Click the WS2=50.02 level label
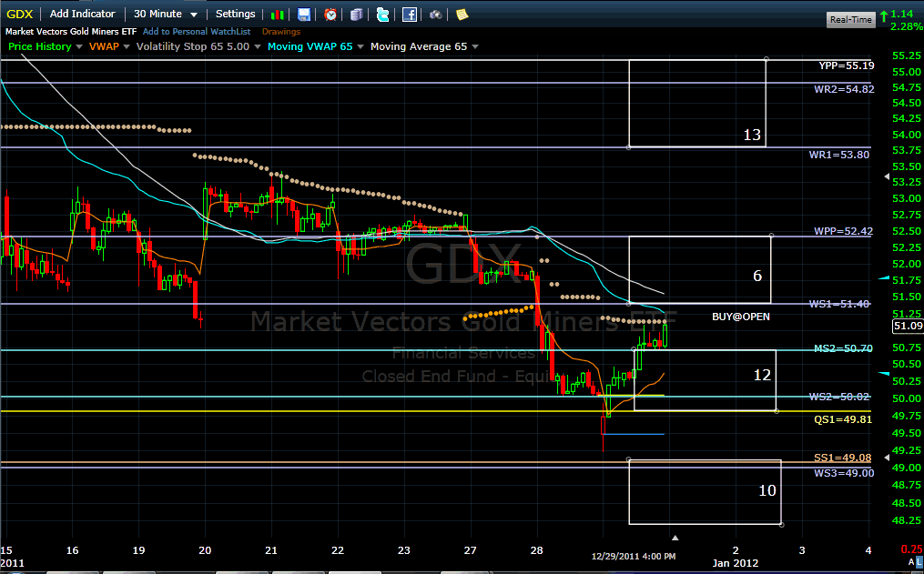This screenshot has width=924, height=574. click(839, 397)
